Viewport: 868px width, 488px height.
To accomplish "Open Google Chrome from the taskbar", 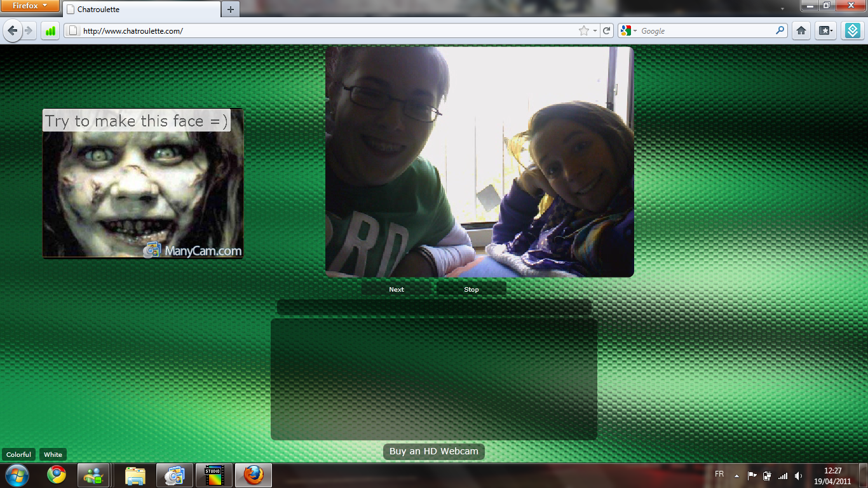I will coord(56,475).
